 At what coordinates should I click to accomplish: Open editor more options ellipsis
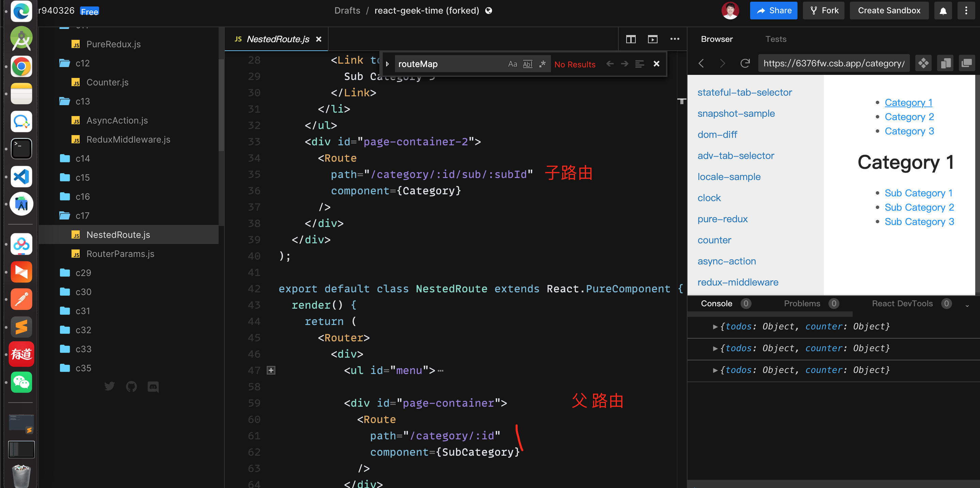pos(675,39)
